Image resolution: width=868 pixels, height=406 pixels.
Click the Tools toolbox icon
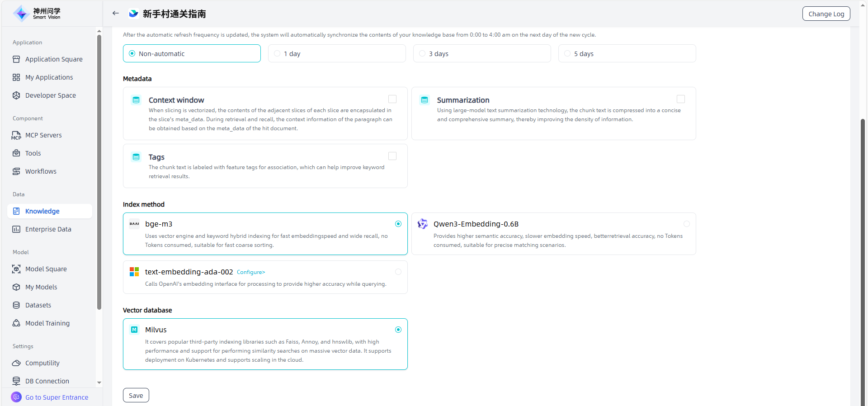pyautogui.click(x=16, y=153)
